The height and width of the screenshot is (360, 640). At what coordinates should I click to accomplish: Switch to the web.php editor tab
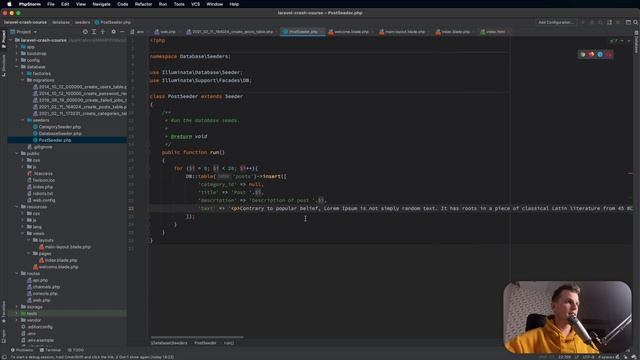[165, 31]
